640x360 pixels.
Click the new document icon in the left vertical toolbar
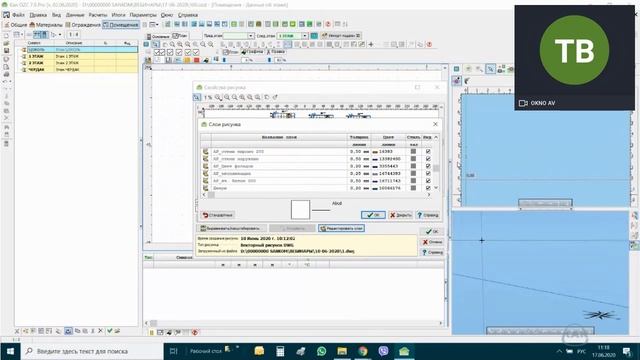(6, 36)
